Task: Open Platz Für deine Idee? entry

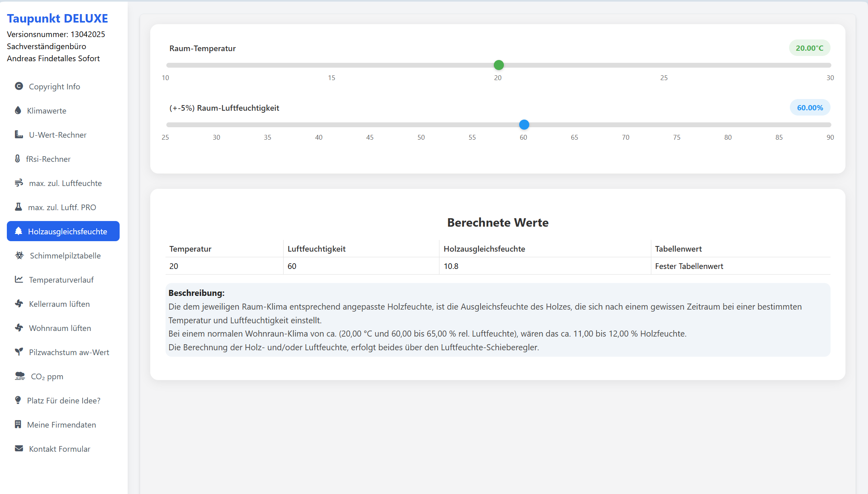Action: click(63, 401)
